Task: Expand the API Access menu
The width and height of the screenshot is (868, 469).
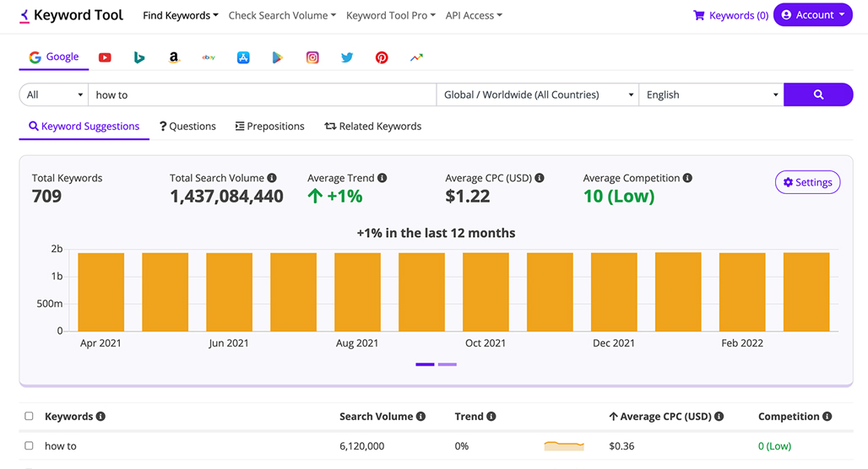Action: coord(474,15)
